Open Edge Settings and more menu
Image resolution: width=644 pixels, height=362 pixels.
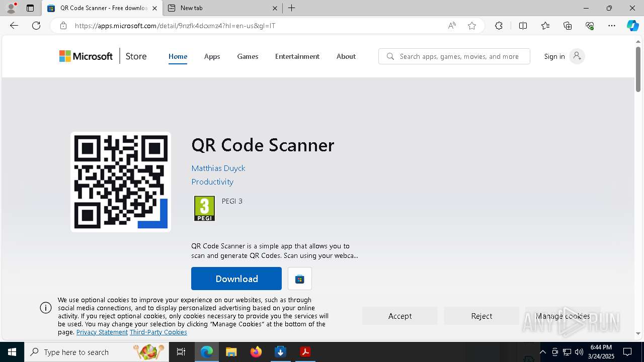[x=612, y=26]
